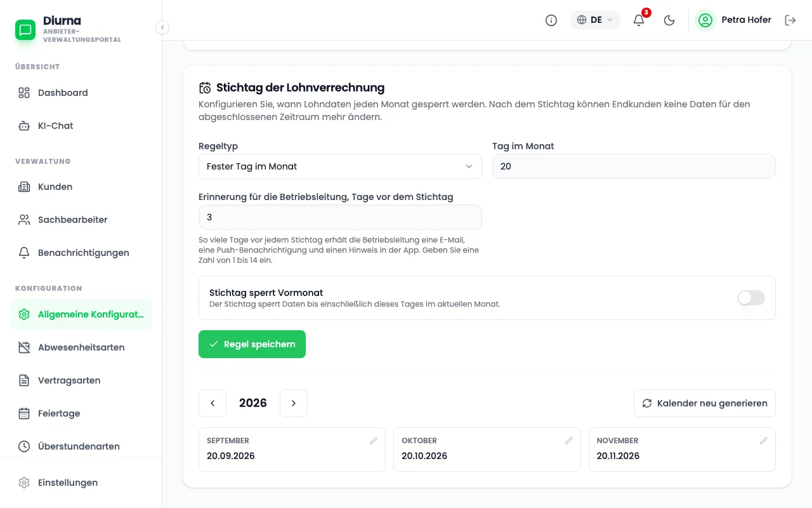
Task: Click the date 20.10.2026
Action: (x=424, y=456)
